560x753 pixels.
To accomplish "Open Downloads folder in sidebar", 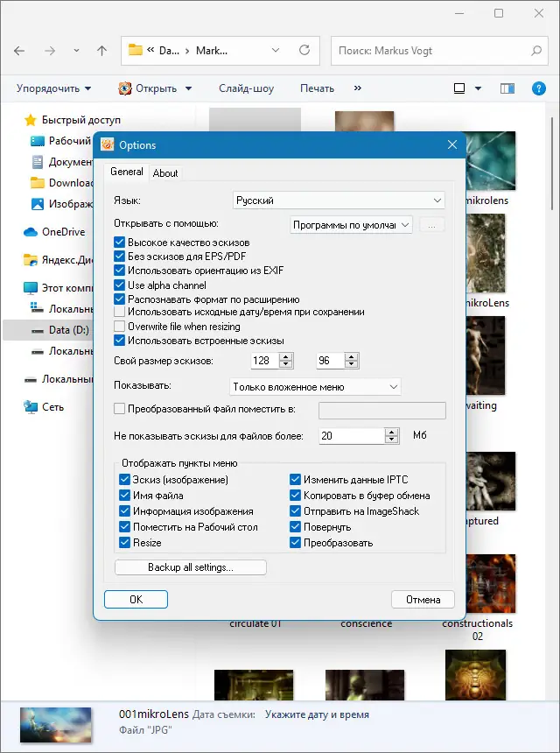I will coord(61,183).
